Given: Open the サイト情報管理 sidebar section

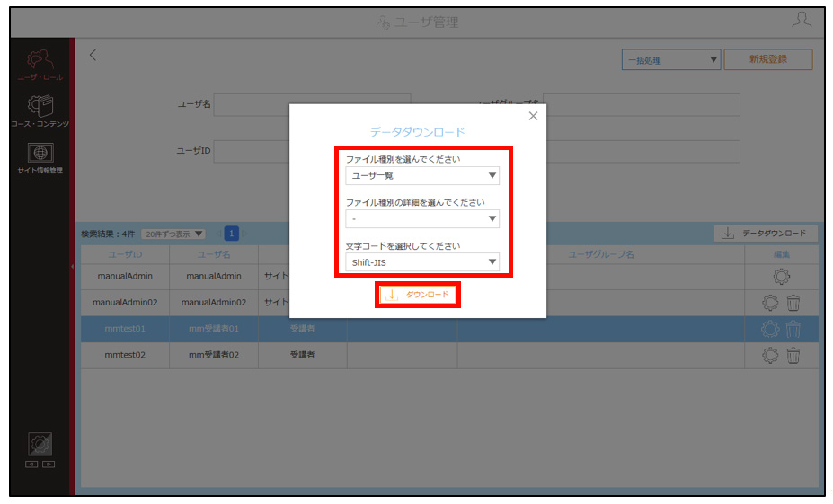Looking at the screenshot, I should click(40, 158).
